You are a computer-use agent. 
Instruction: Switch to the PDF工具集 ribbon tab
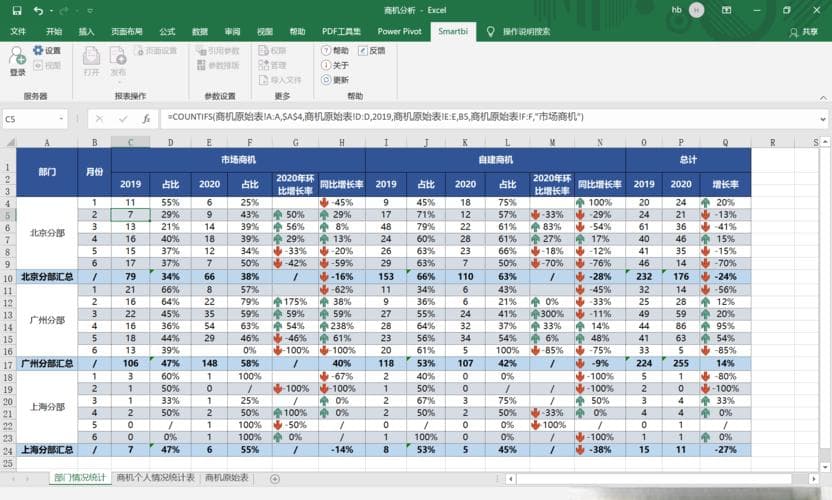coord(341,32)
